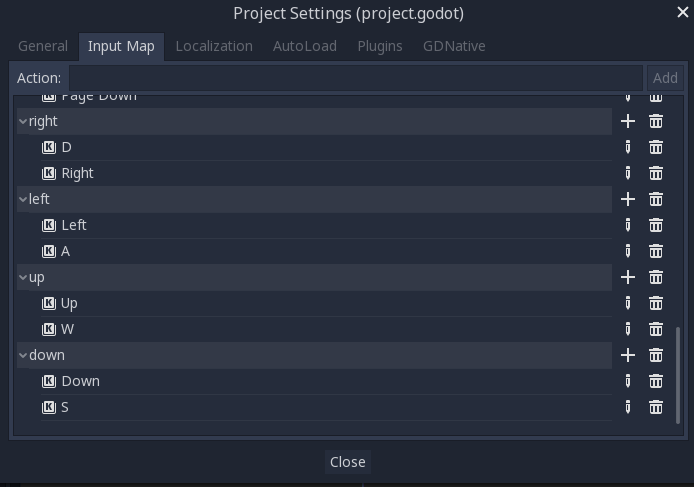The height and width of the screenshot is (487, 694).
Task: Add an event to the right action
Action: pyautogui.click(x=628, y=121)
